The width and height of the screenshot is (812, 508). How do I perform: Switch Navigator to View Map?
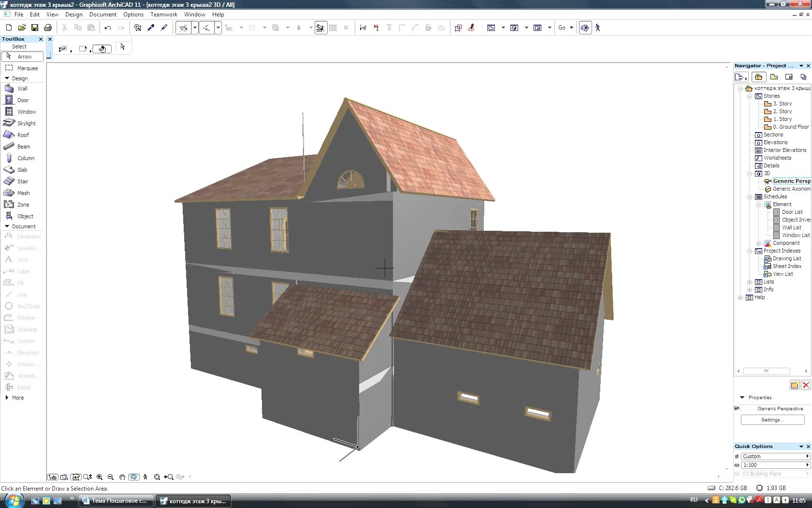click(774, 77)
